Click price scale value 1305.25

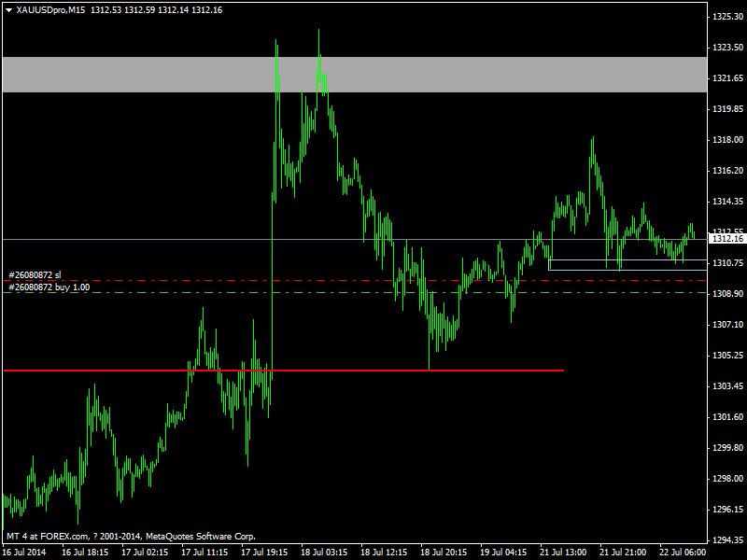pos(727,356)
